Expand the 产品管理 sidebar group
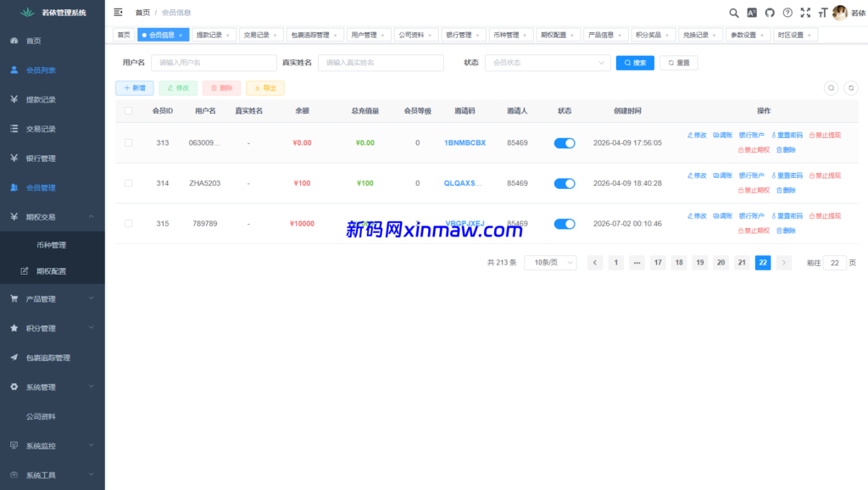 (x=53, y=299)
